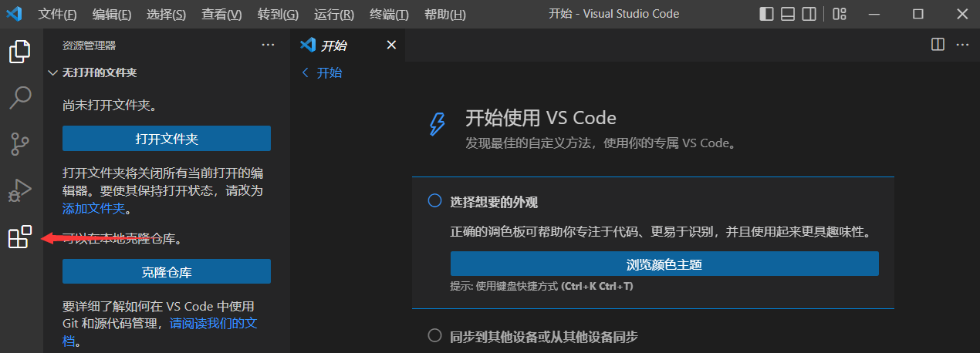Select the 同步到其他设备 step radio button

click(434, 336)
